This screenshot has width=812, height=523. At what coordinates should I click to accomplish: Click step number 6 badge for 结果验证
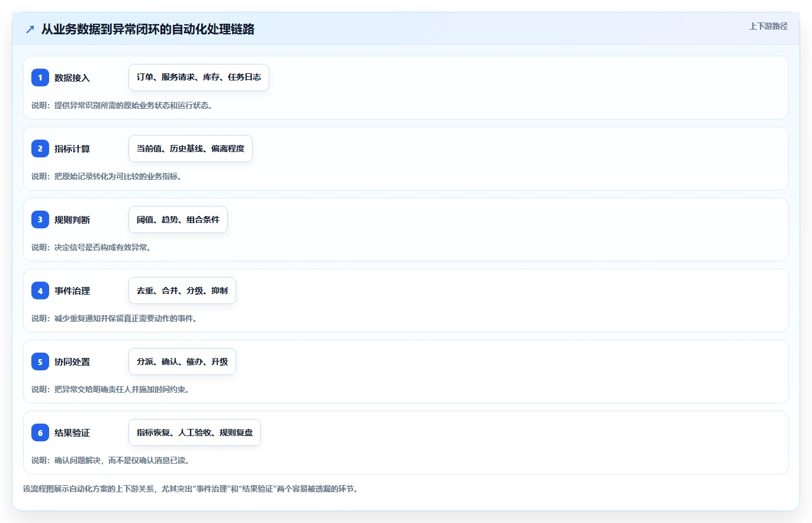pos(40,432)
